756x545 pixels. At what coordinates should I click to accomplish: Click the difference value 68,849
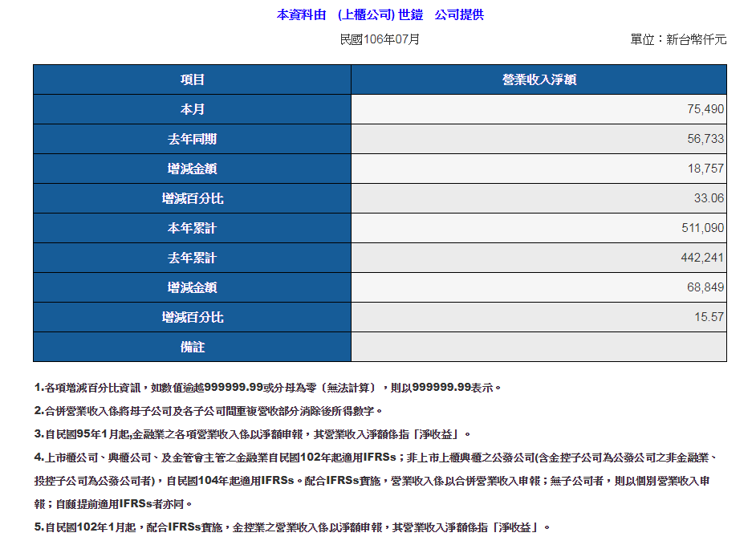click(705, 287)
